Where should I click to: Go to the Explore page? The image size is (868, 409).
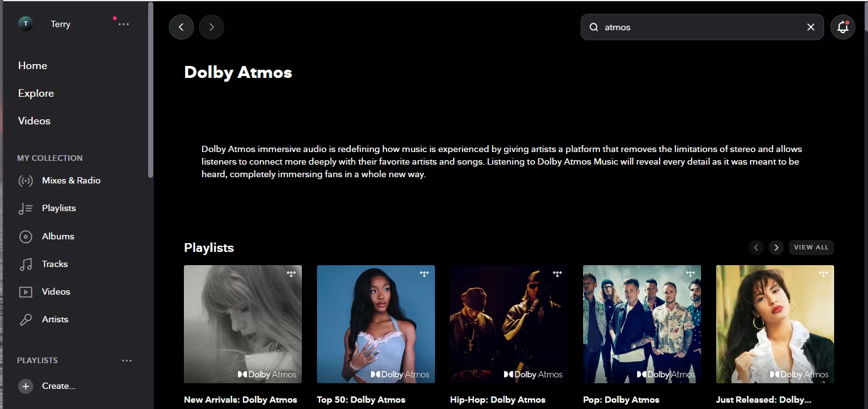36,94
